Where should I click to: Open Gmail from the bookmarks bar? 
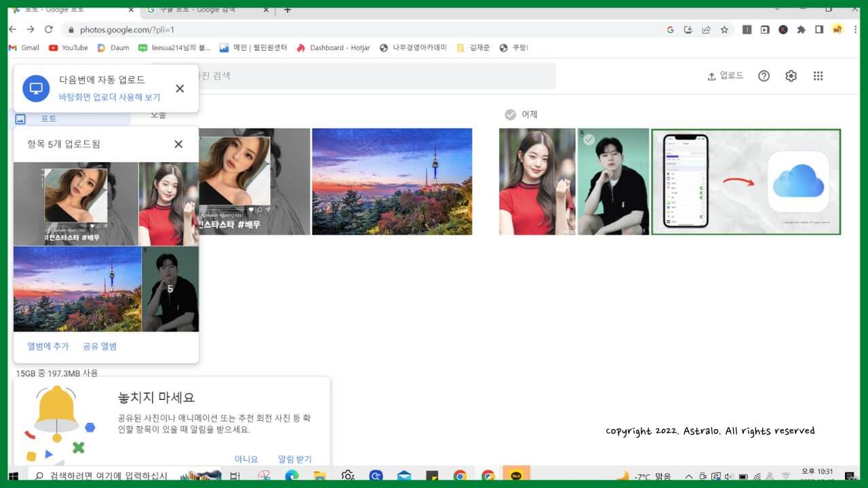[x=24, y=47]
